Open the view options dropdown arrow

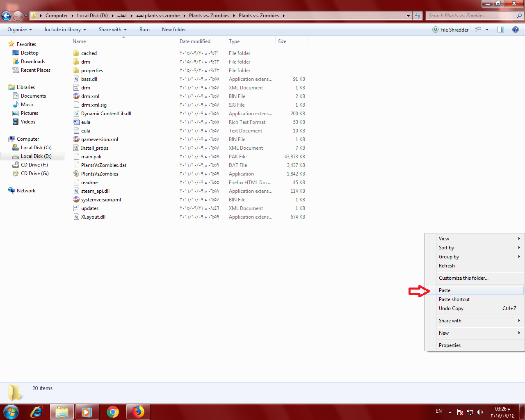(487, 30)
